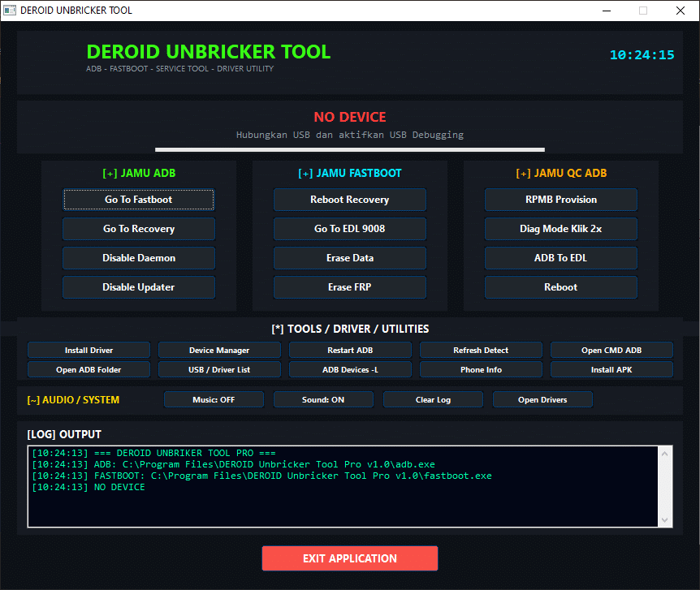Click the green DEROID UNBRICKER TOOL title
700x590 pixels.
click(209, 52)
